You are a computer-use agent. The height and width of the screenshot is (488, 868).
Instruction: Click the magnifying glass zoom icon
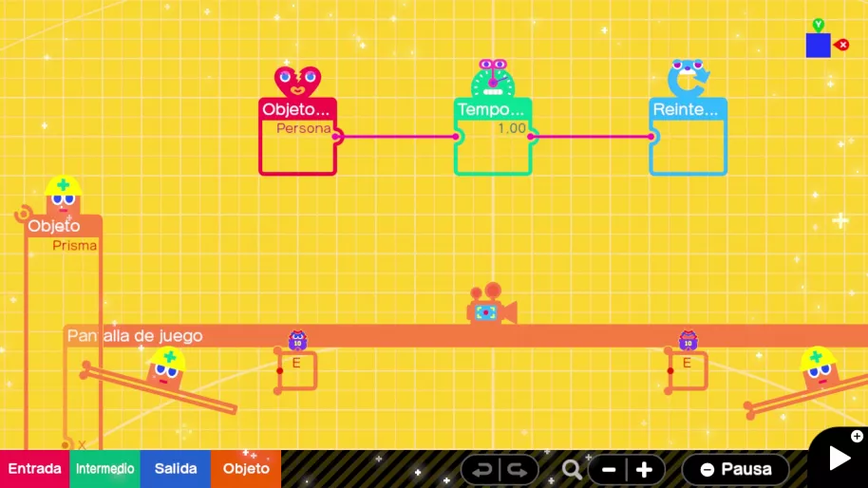coord(572,470)
